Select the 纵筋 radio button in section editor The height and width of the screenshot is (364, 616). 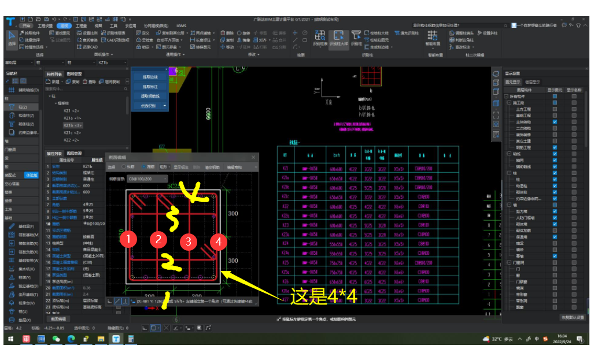point(124,167)
